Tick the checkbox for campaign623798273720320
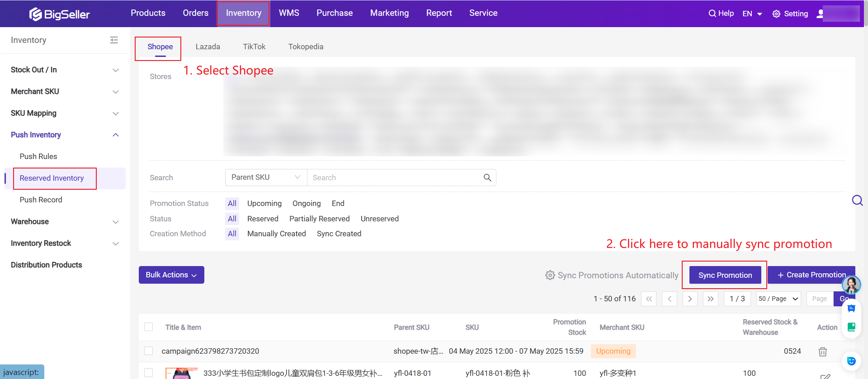This screenshot has height=379, width=868. [148, 351]
